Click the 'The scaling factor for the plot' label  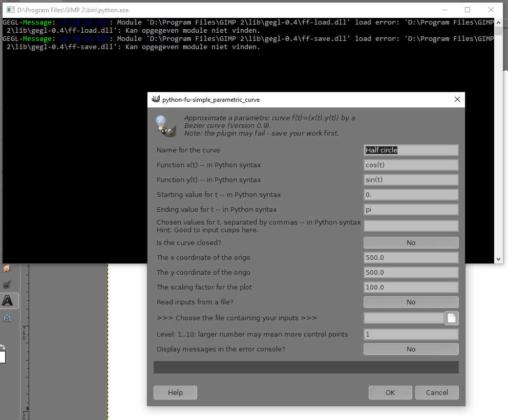204,288
